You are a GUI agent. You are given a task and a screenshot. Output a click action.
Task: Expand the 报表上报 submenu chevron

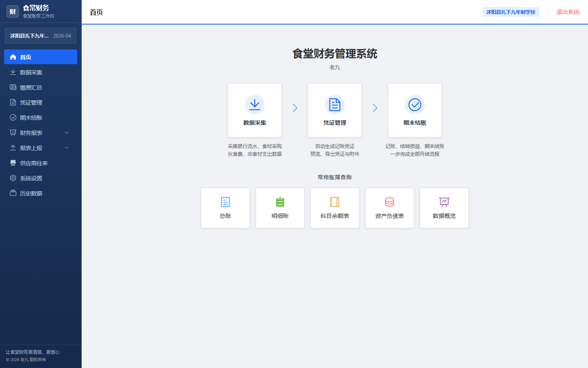coord(67,148)
